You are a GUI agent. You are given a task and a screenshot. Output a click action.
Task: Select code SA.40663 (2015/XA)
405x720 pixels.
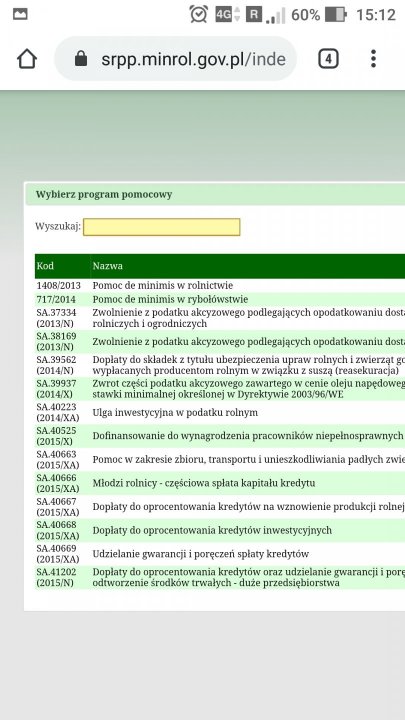click(x=58, y=459)
